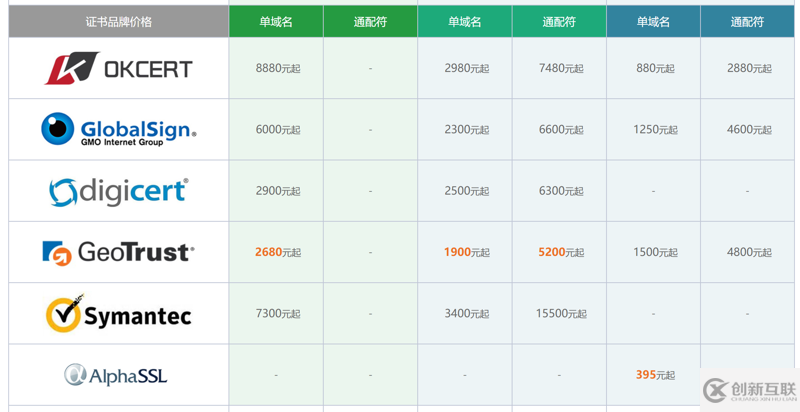
Task: Select the 4800元起 price cell
Action: tap(749, 252)
